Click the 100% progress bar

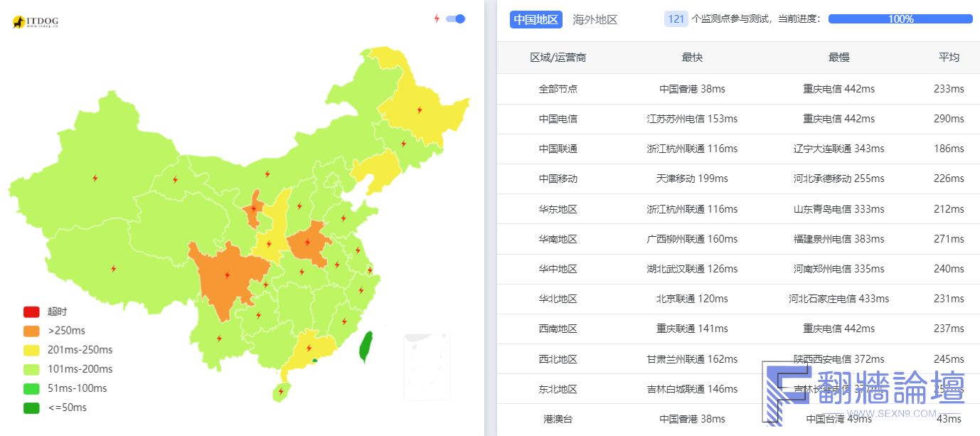[900, 19]
